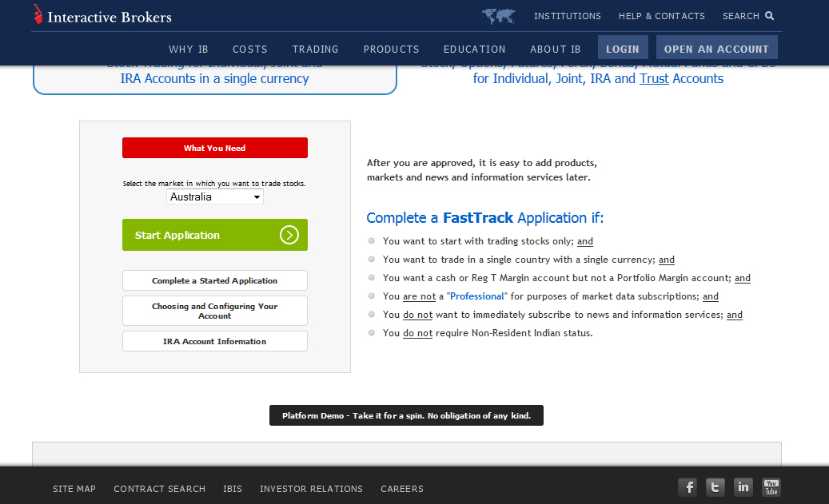This screenshot has height=504, width=829.
Task: Open the COSTS menu
Action: tap(250, 50)
